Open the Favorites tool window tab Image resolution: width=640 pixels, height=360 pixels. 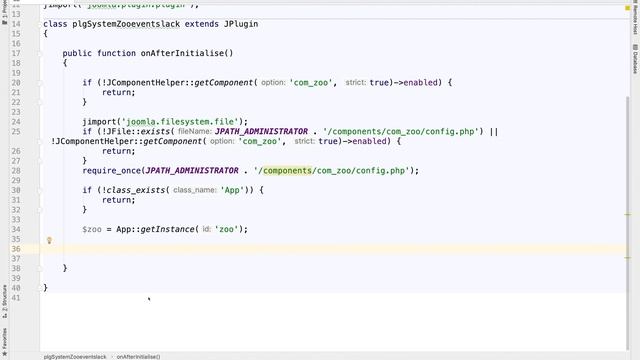(4, 341)
